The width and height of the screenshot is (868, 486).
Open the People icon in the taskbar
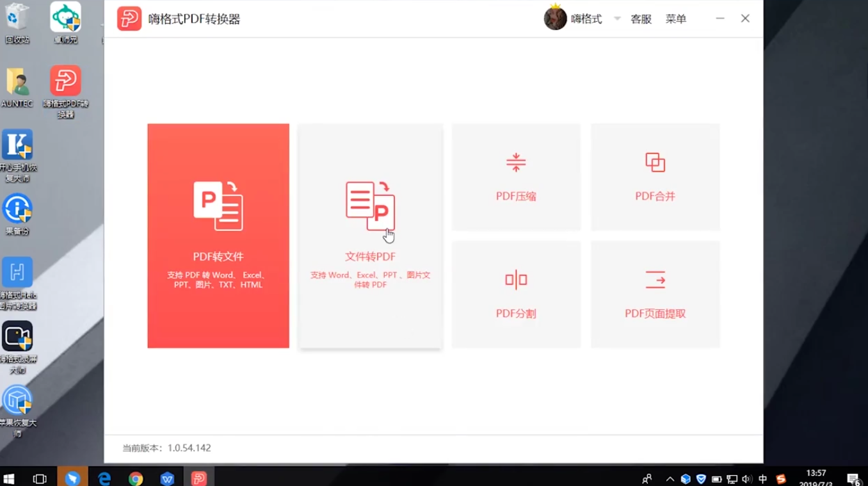point(647,478)
